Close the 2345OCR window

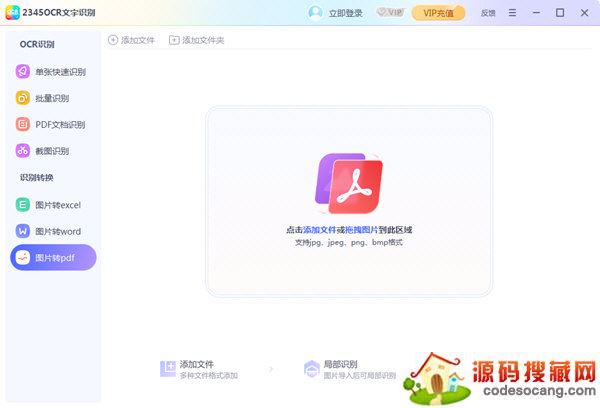[584, 13]
